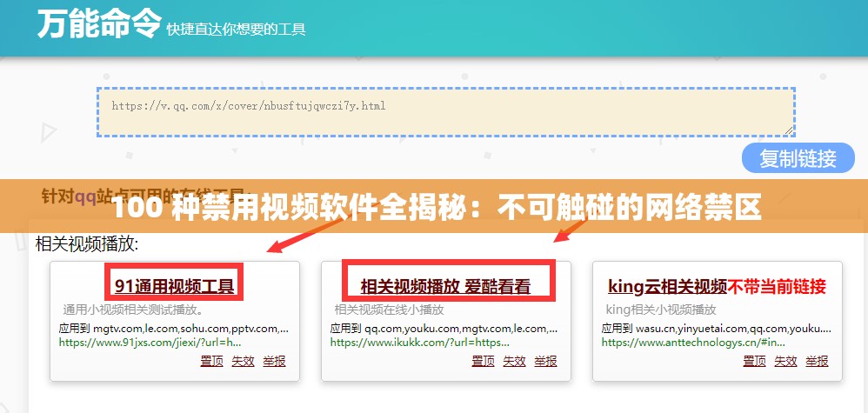Click the 复制链接 button
868x413 pixels.
tap(798, 158)
